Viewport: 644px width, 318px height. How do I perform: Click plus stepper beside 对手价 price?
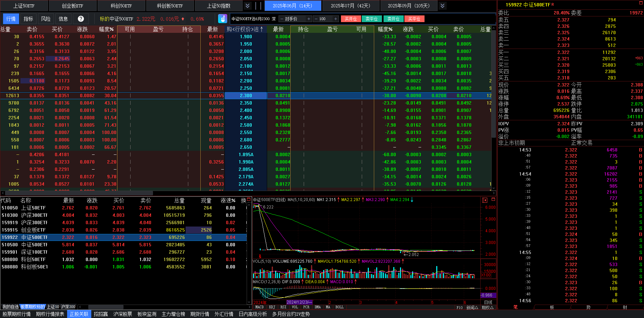click(309, 19)
